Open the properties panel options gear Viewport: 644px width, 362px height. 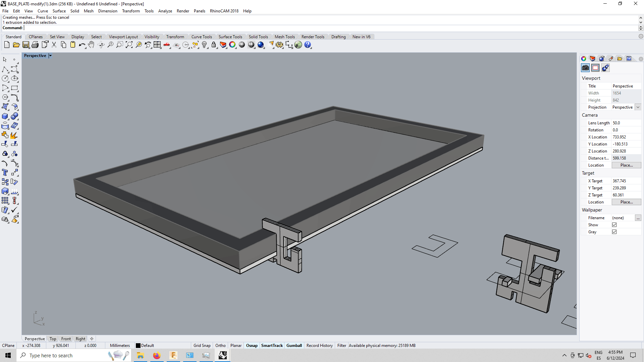pyautogui.click(x=641, y=59)
